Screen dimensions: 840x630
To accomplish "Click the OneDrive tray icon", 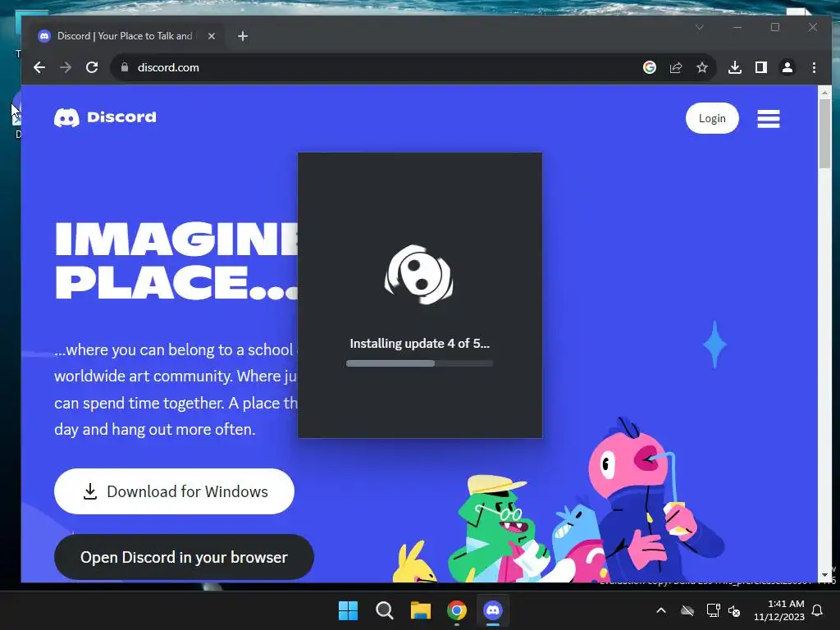I will [687, 610].
